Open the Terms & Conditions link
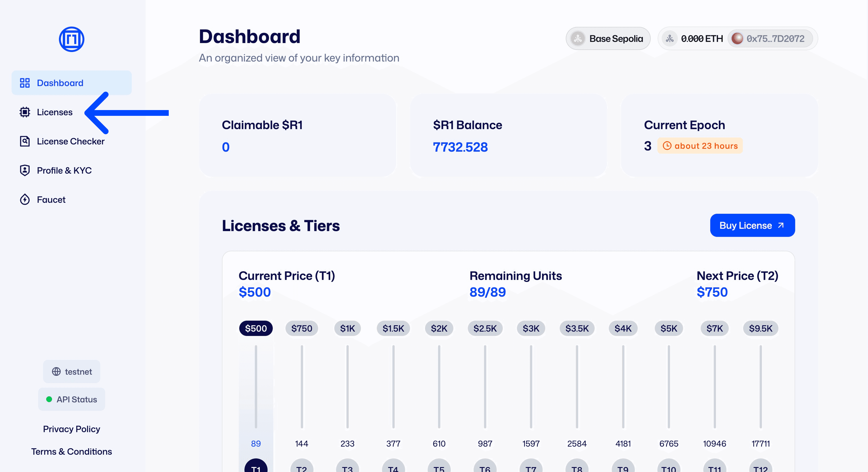 click(71, 451)
